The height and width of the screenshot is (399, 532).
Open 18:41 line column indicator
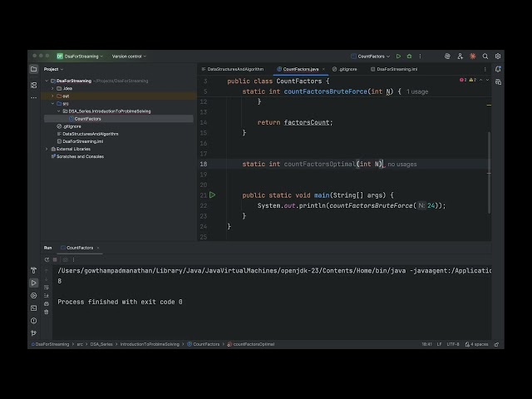point(426,344)
